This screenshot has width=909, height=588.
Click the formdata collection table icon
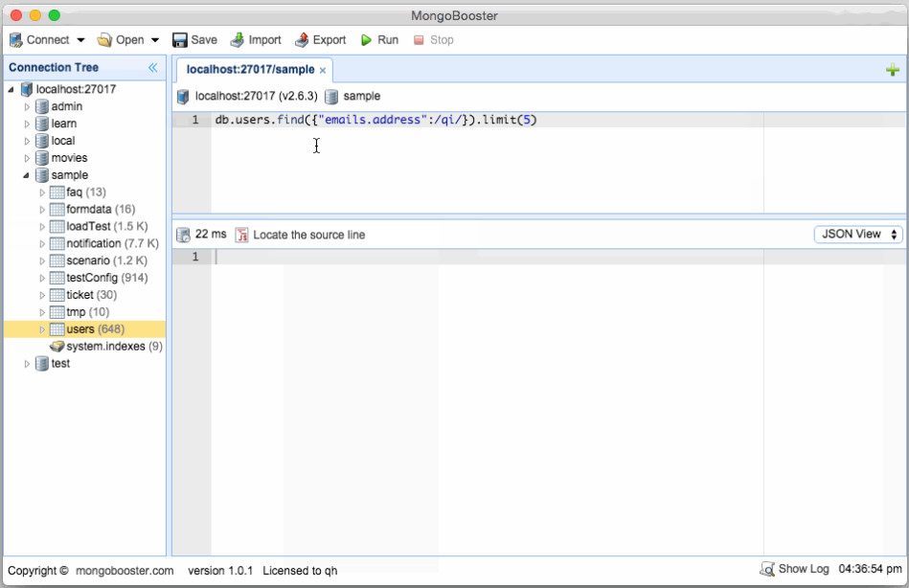(x=57, y=210)
